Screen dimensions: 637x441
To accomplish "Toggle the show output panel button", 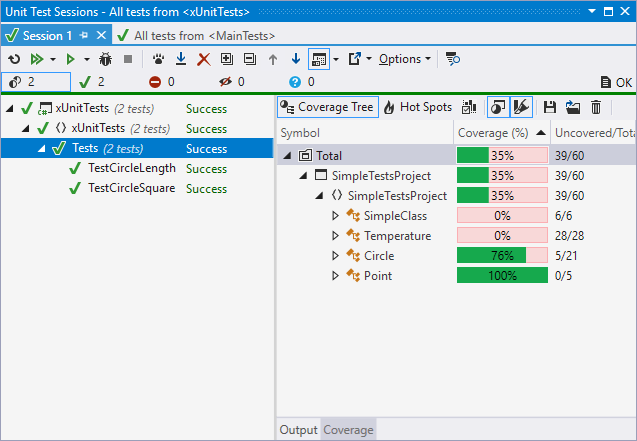I will (x=319, y=59).
